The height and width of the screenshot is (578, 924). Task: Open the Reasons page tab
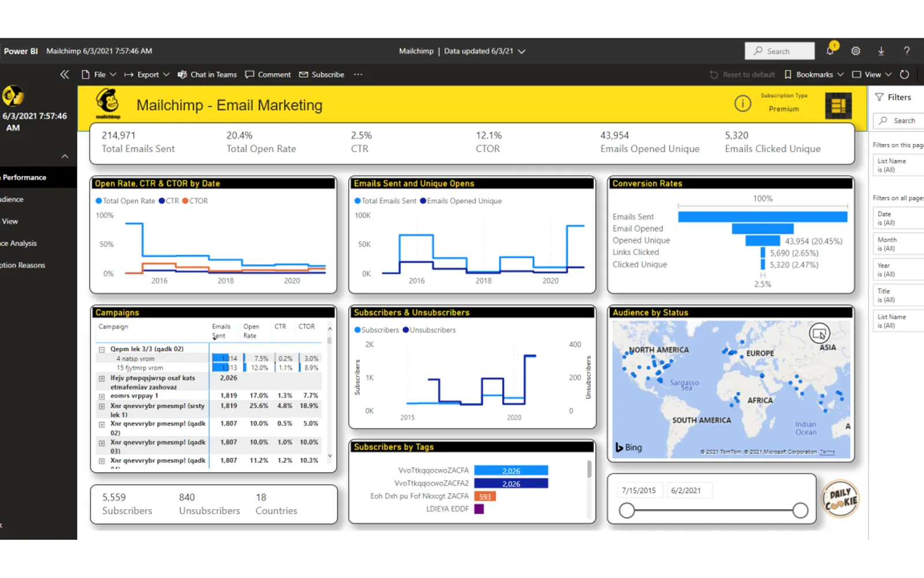pyautogui.click(x=38, y=265)
